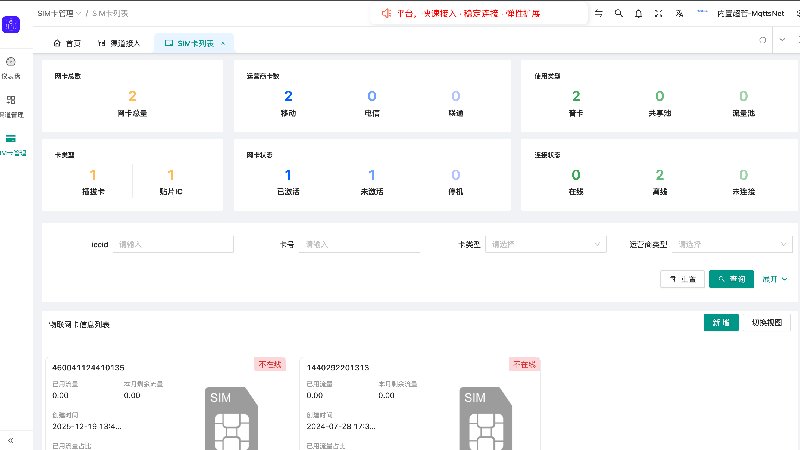Click the 停机 status count
This screenshot has width=800, height=450.
pyautogui.click(x=456, y=175)
